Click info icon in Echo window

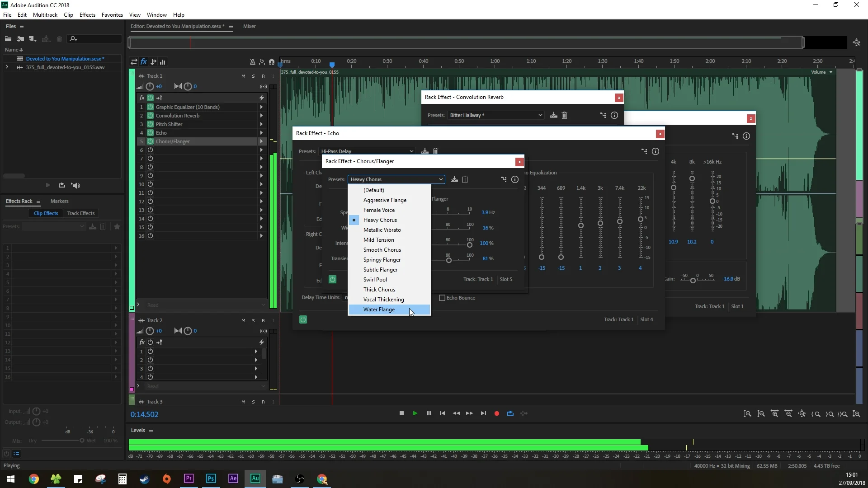656,151
